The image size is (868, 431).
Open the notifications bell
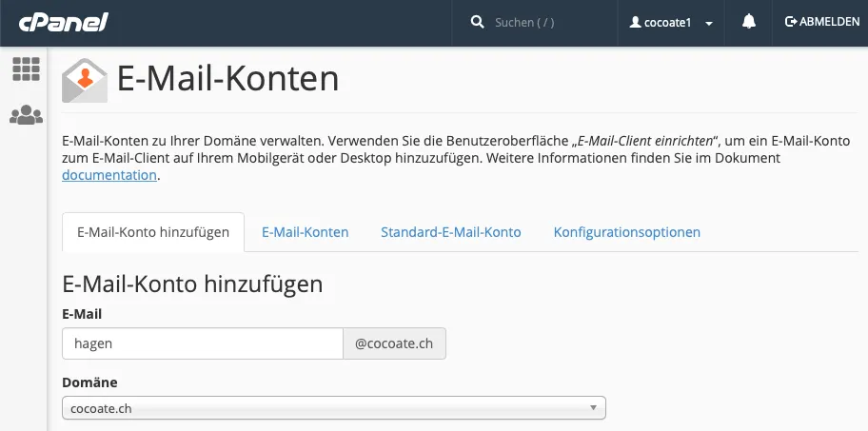coord(748,22)
